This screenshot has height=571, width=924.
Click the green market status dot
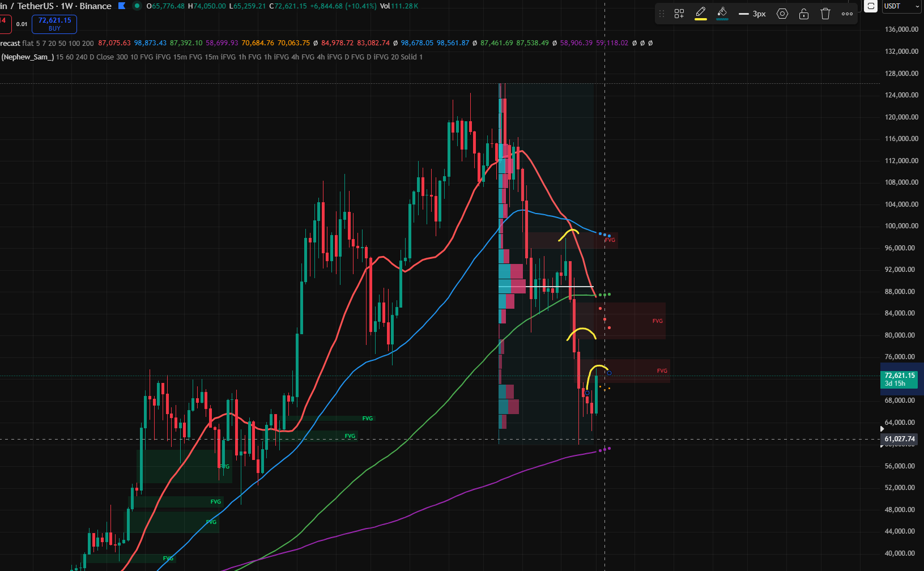tap(137, 6)
